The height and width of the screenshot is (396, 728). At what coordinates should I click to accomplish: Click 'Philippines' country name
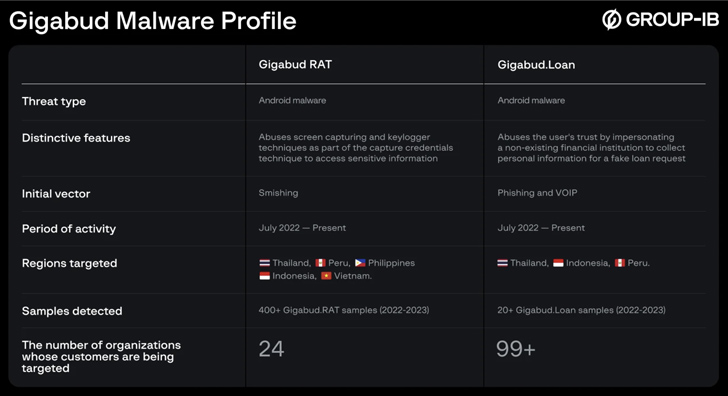391,263
